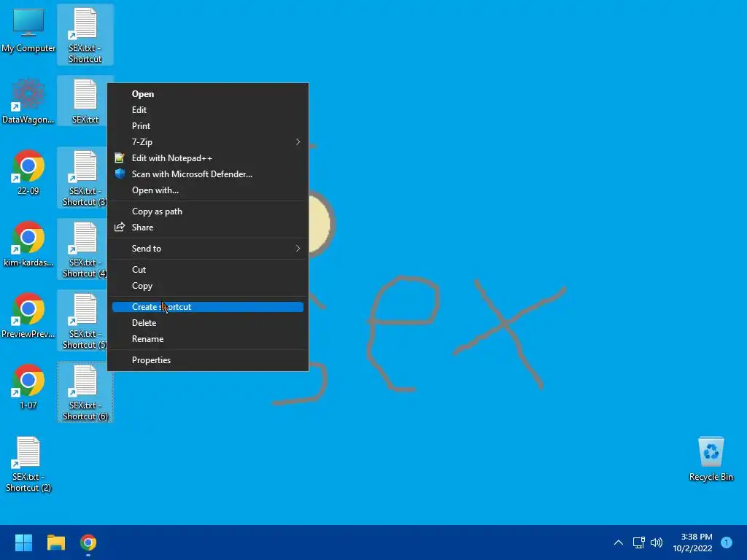The height and width of the screenshot is (560, 747).
Task: Select the 1-07 Chrome shortcut
Action: 28,387
